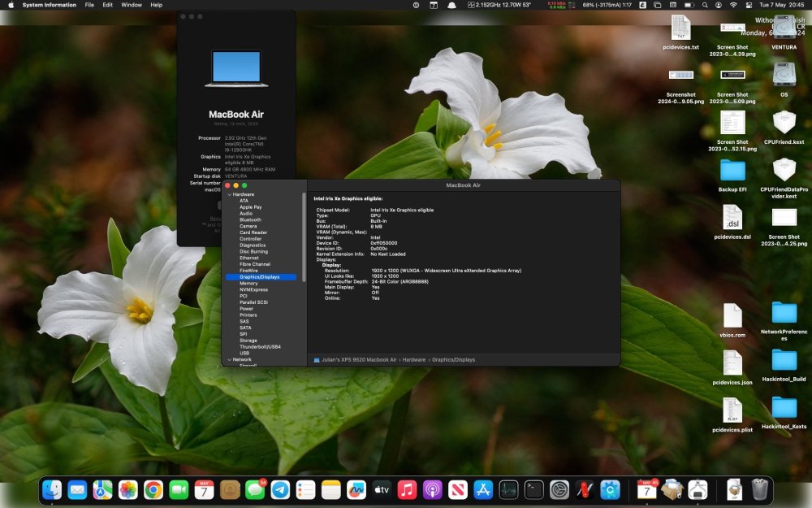812x508 pixels.
Task: Open the File menu
Action: coord(89,5)
